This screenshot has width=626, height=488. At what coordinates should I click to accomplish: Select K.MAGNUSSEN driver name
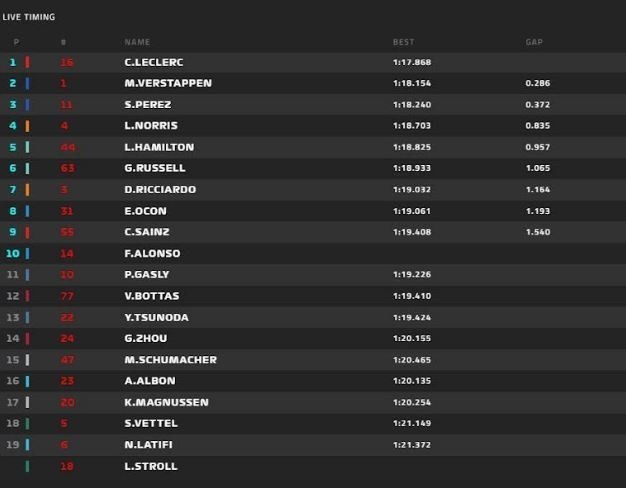[x=166, y=402]
